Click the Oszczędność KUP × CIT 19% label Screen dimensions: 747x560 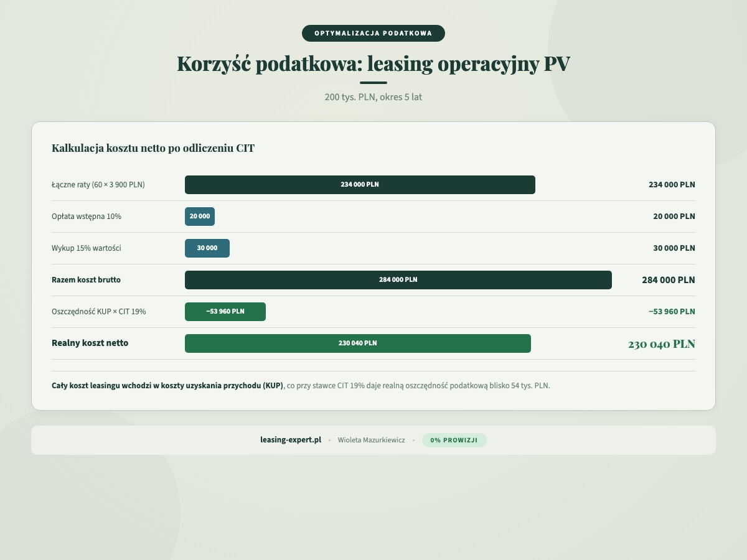click(99, 311)
